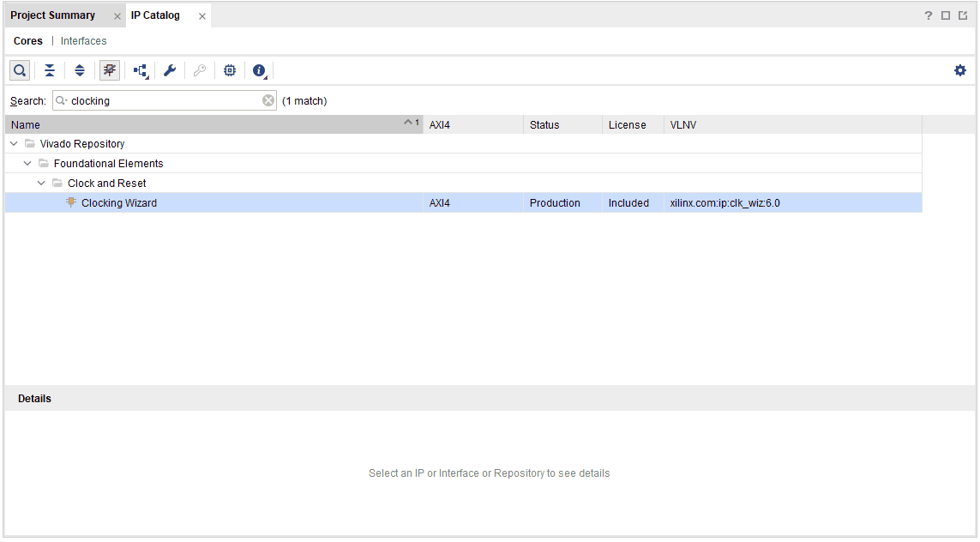Click the Collapse All toolbar icon
980x542 pixels.
click(50, 70)
